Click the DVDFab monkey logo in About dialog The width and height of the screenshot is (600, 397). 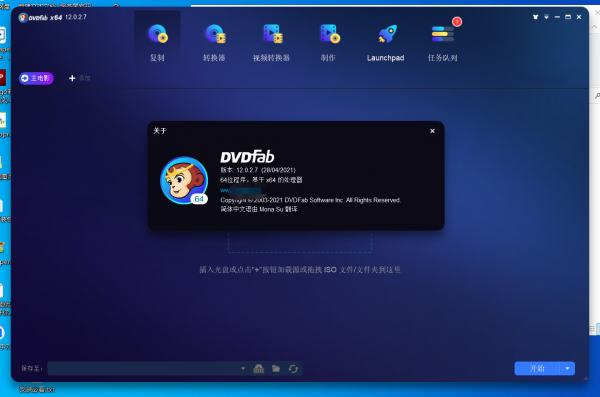[x=184, y=180]
